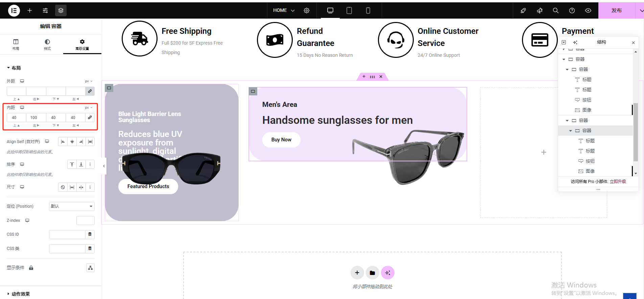Expand the 动作效果 section

[x=20, y=294]
